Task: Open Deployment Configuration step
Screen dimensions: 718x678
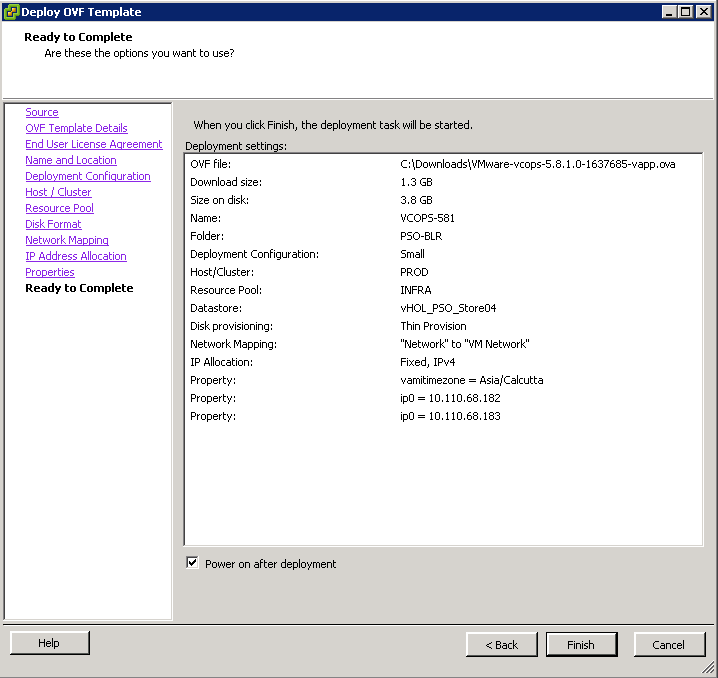Action: (x=88, y=176)
